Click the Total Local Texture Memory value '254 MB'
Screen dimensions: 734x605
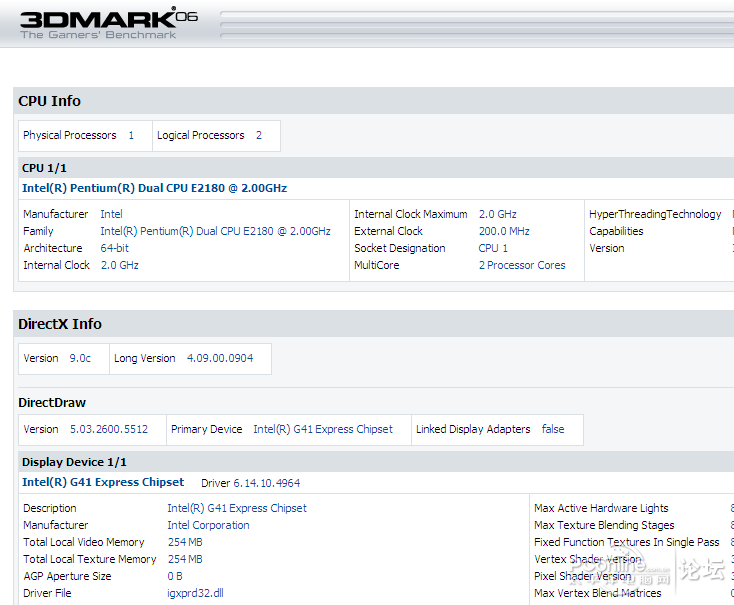(185, 559)
